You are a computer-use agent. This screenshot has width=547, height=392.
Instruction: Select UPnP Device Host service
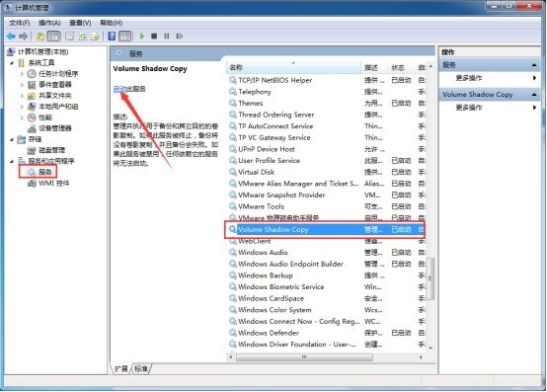326,149
